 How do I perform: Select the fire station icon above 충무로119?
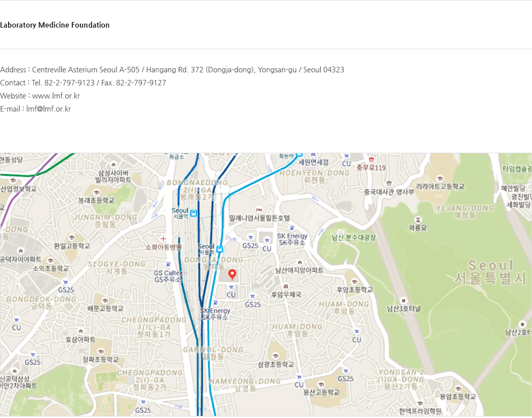(x=371, y=159)
